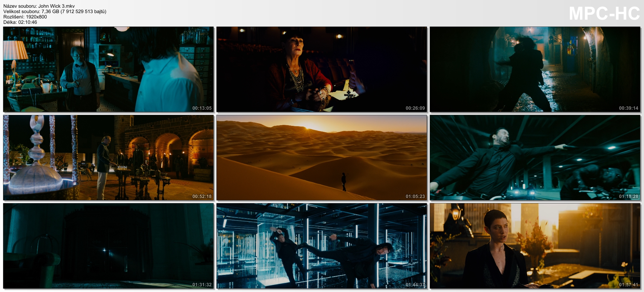Click the 00:13:05 timestamp label
The image size is (644, 292).
tap(202, 108)
